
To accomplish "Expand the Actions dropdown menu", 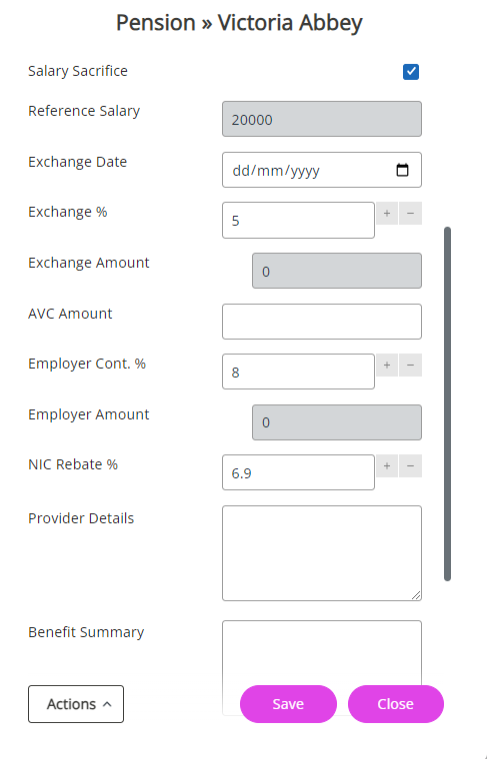I will pos(76,704).
